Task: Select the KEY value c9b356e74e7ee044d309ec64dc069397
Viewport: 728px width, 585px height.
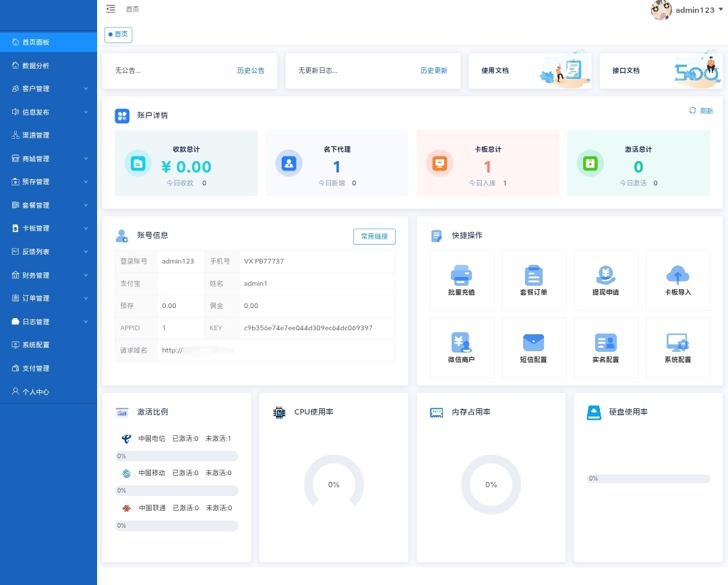Action: point(308,328)
